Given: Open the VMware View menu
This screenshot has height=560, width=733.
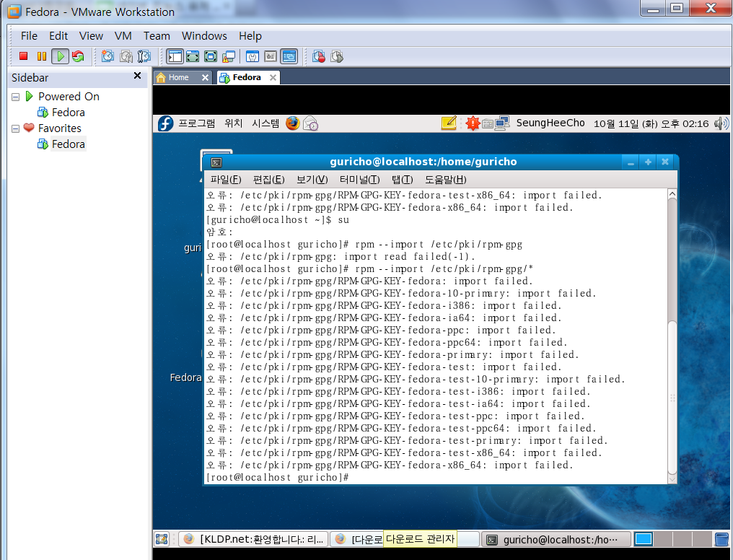Looking at the screenshot, I should pos(91,36).
